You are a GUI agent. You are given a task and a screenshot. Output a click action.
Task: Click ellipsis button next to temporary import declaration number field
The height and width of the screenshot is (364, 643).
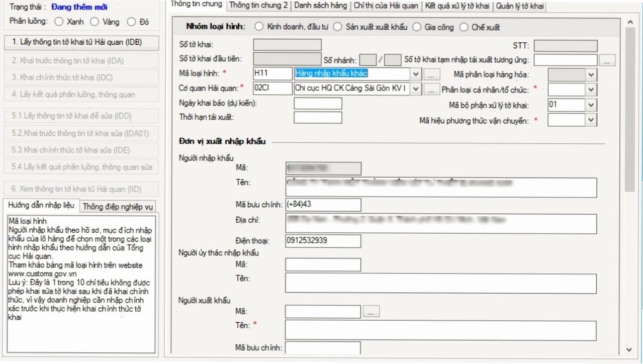(x=607, y=61)
